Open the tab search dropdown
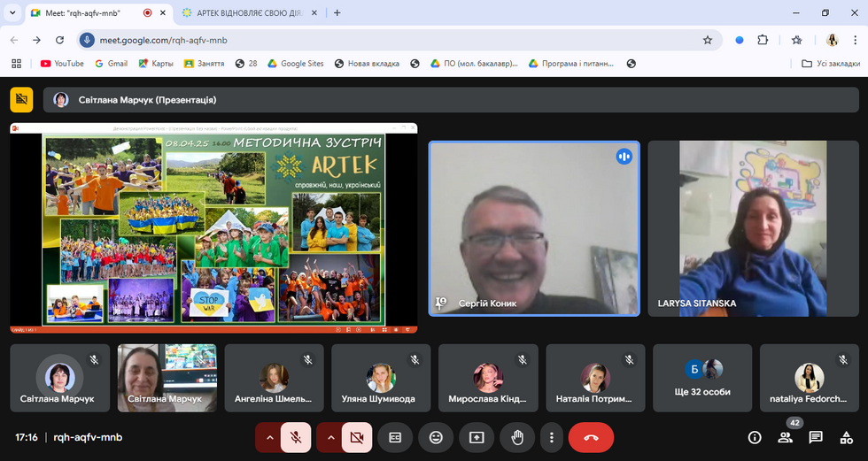Viewport: 868px width, 461px height. tap(12, 12)
